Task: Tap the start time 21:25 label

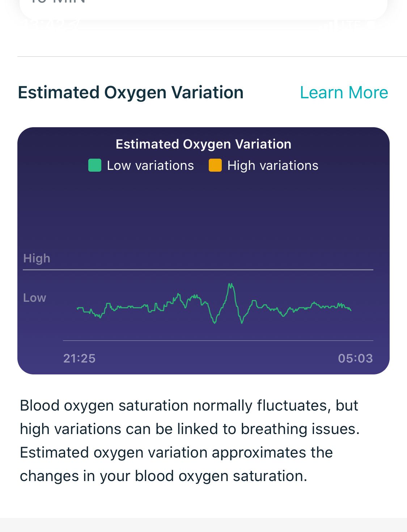Action: pos(79,358)
